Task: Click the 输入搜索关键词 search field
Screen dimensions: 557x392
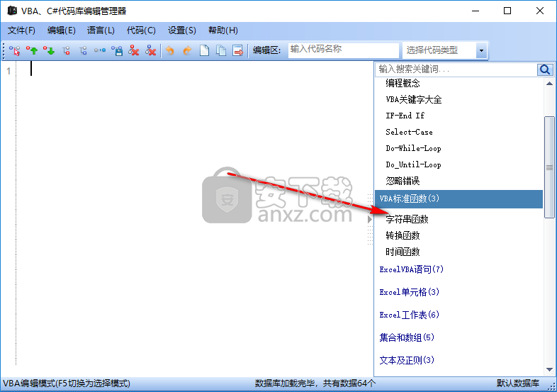Action: coord(456,69)
